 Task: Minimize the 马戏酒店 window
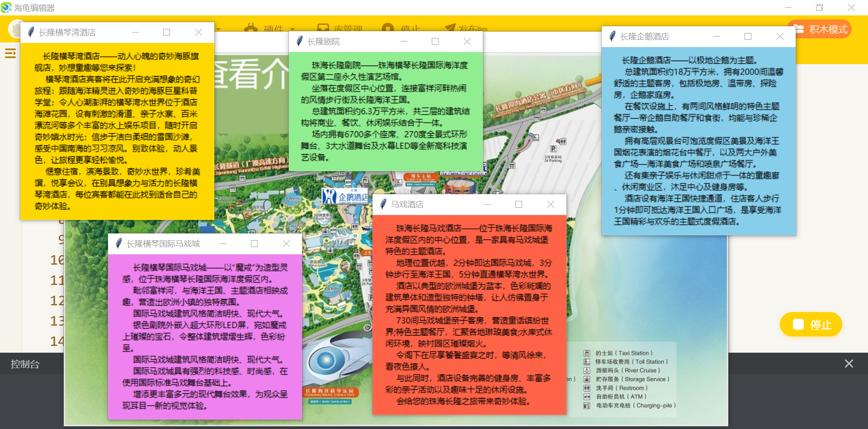click(x=487, y=205)
